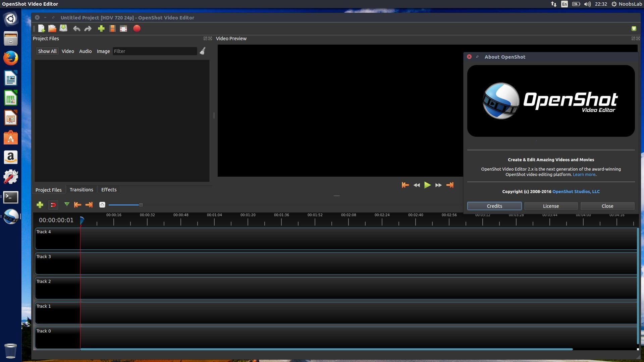Open a project with the folder icon
Image resolution: width=644 pixels, height=362 pixels.
[x=52, y=28]
